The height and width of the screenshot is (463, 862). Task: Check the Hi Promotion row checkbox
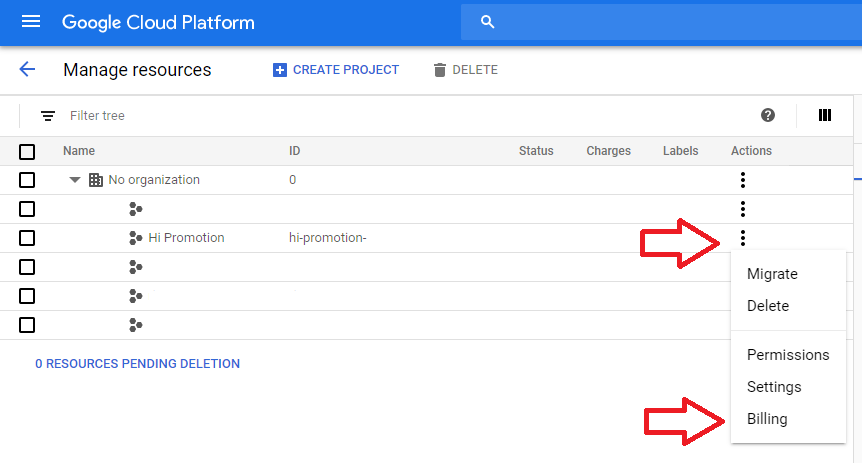click(27, 238)
